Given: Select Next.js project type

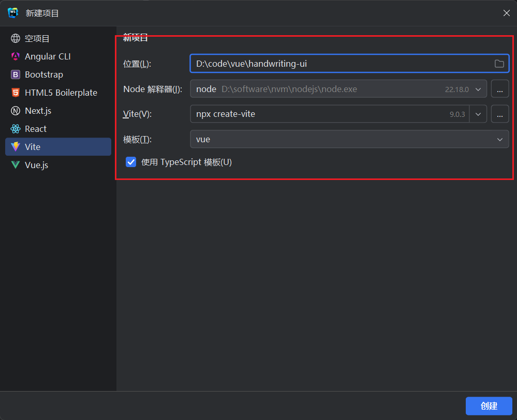Looking at the screenshot, I should click(58, 111).
